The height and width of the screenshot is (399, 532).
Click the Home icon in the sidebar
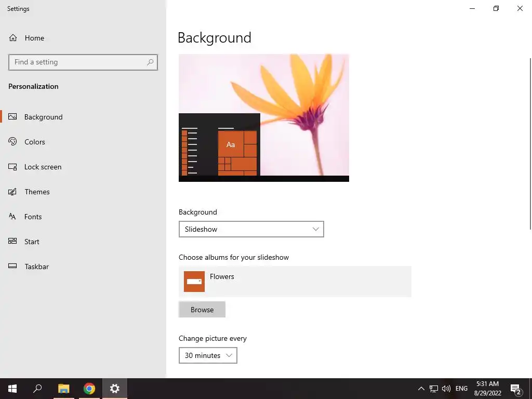[x=13, y=38]
